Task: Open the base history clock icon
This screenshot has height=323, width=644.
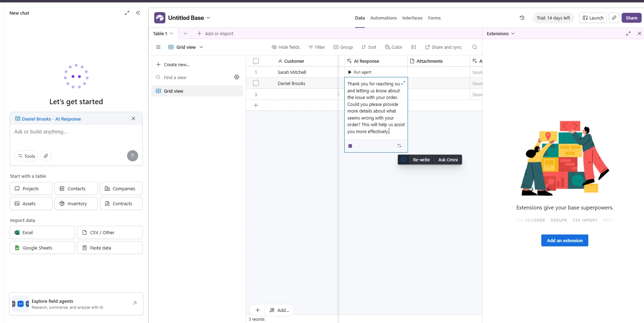Action: (x=522, y=18)
